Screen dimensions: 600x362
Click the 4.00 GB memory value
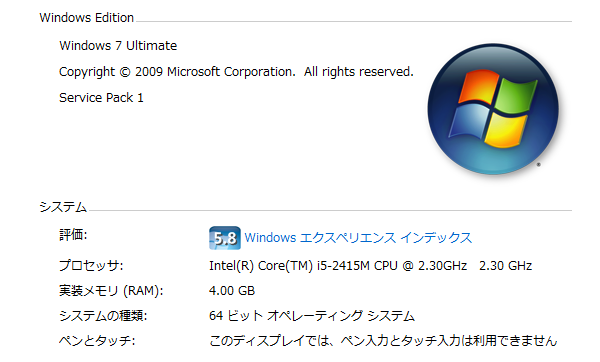232,291
